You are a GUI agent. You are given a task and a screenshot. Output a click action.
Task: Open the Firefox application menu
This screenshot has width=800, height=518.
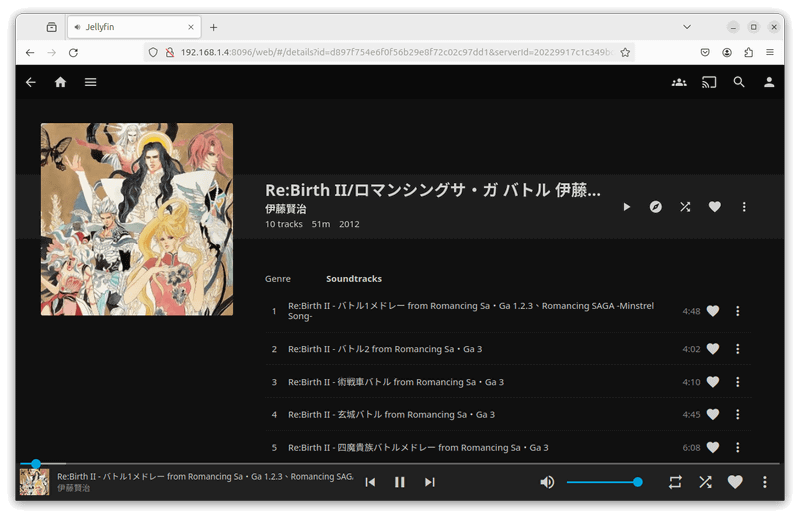[x=770, y=52]
